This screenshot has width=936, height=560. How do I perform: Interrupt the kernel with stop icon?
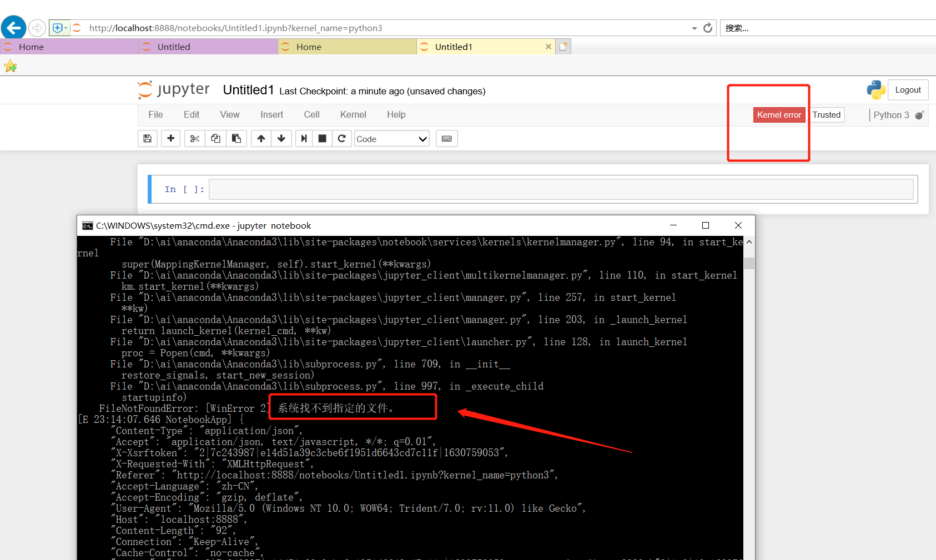(322, 138)
